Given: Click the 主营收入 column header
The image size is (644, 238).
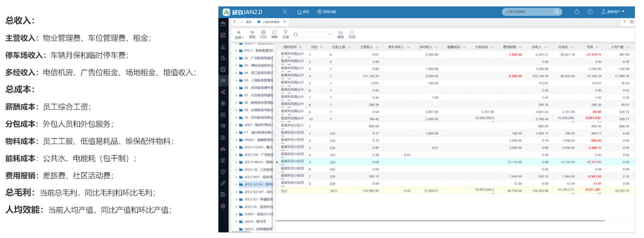Looking at the screenshot, I should (x=368, y=47).
